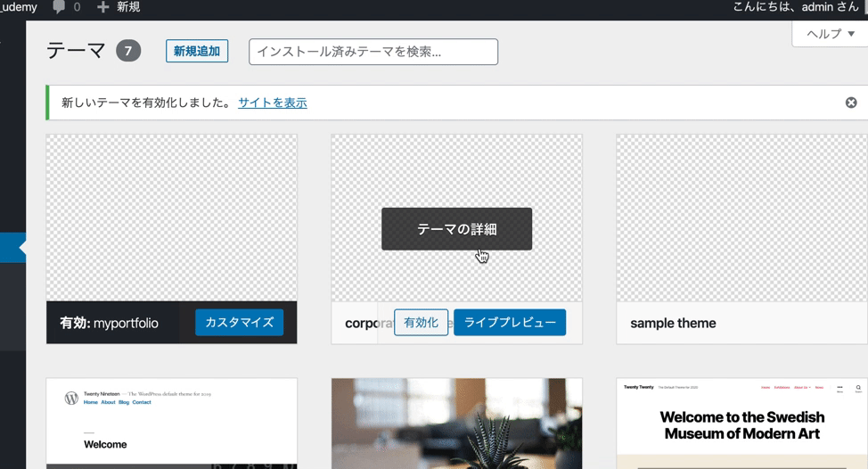This screenshot has width=868, height=469.
Task: Select the Twenty Twenty Swedish Museum thumbnail
Action: tap(741, 424)
